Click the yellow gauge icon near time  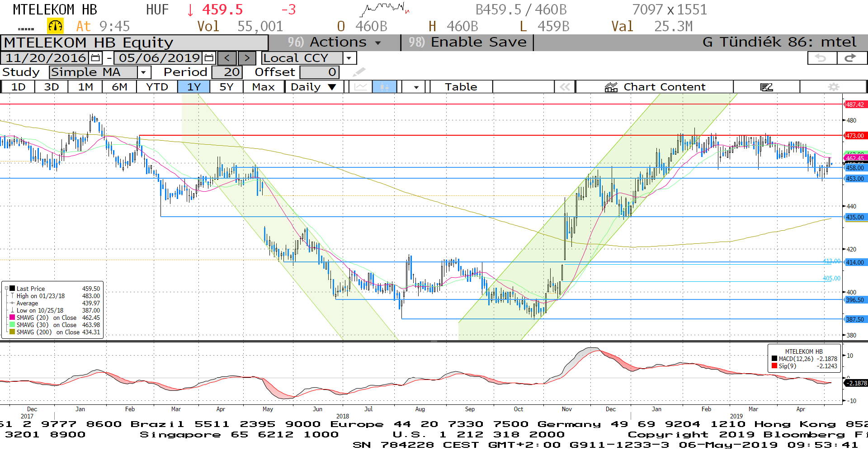[x=55, y=26]
